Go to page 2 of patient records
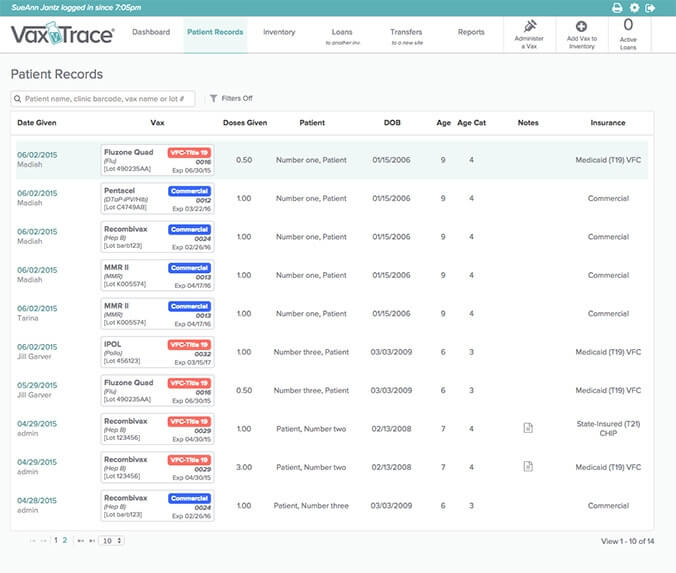Image resolution: width=676 pixels, height=573 pixels. pos(66,541)
